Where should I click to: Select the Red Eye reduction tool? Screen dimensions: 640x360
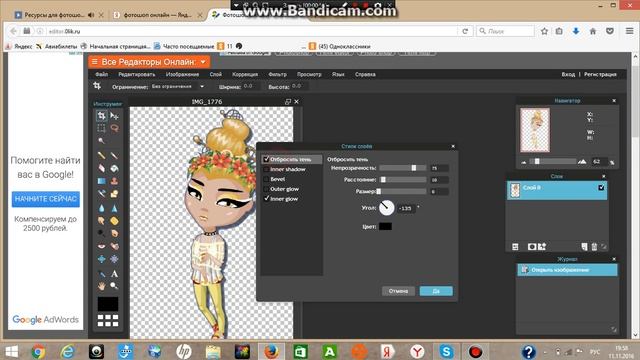click(x=101, y=246)
